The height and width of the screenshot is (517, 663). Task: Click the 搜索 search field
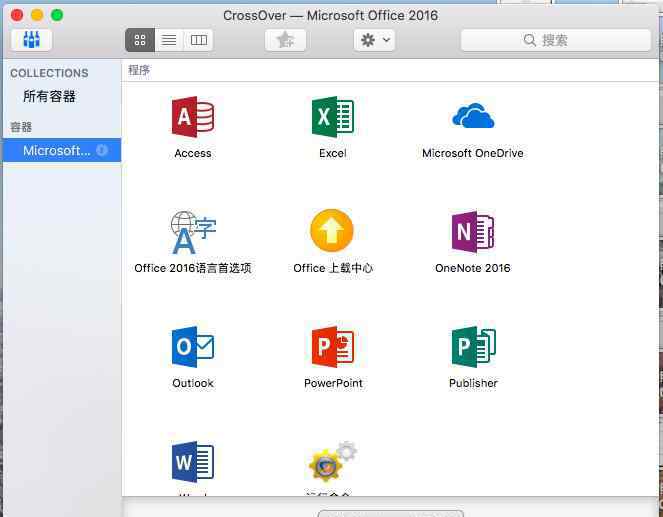pos(556,40)
